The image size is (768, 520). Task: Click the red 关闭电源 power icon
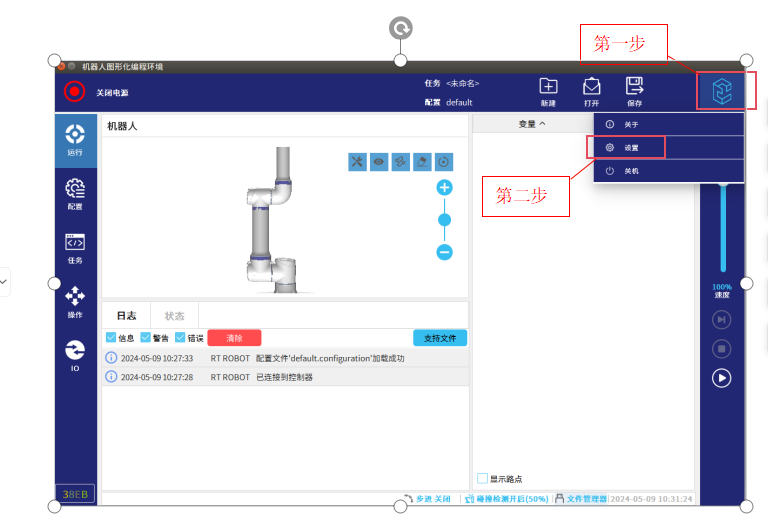75,92
